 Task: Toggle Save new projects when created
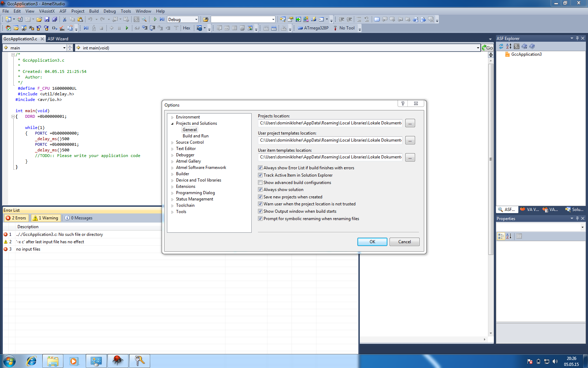(x=260, y=197)
